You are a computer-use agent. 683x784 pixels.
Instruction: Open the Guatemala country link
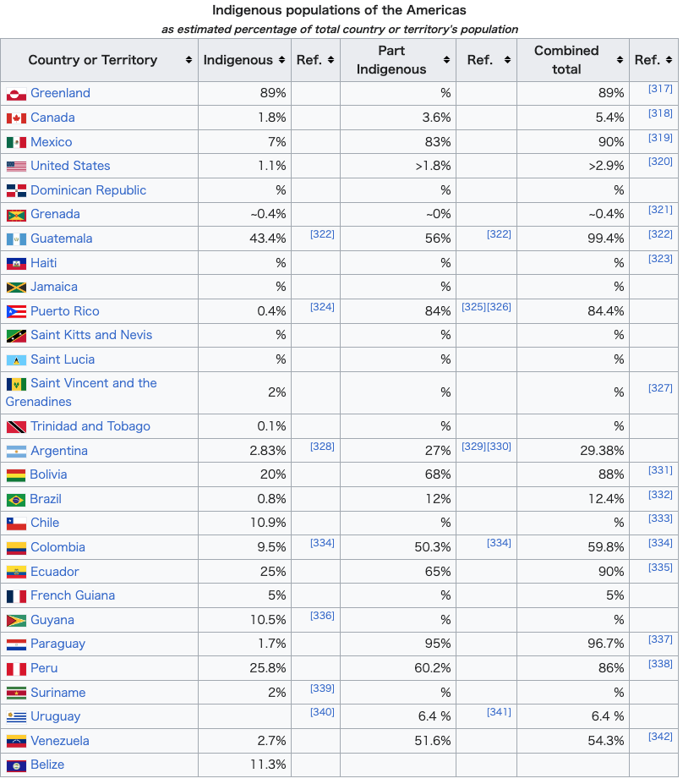(x=61, y=238)
